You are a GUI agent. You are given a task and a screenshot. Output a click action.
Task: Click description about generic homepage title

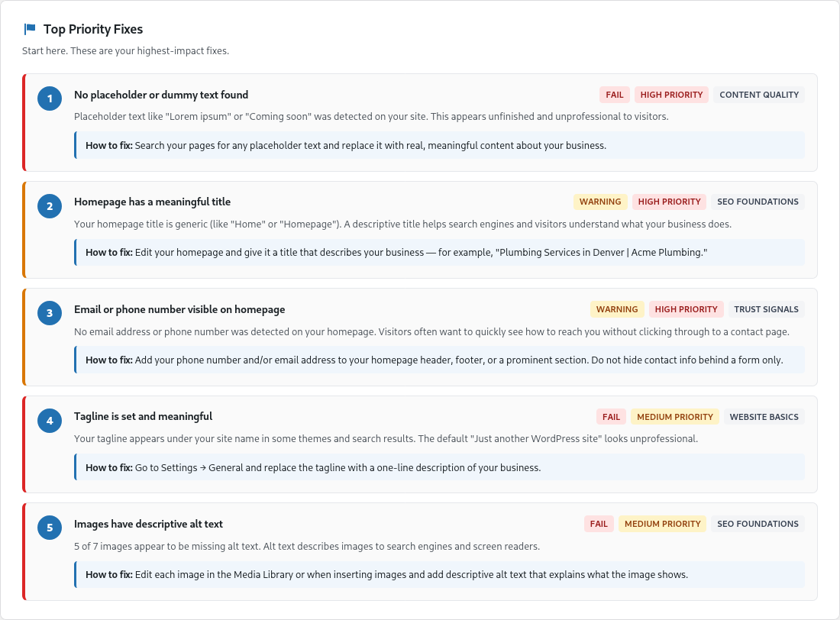tap(403, 224)
